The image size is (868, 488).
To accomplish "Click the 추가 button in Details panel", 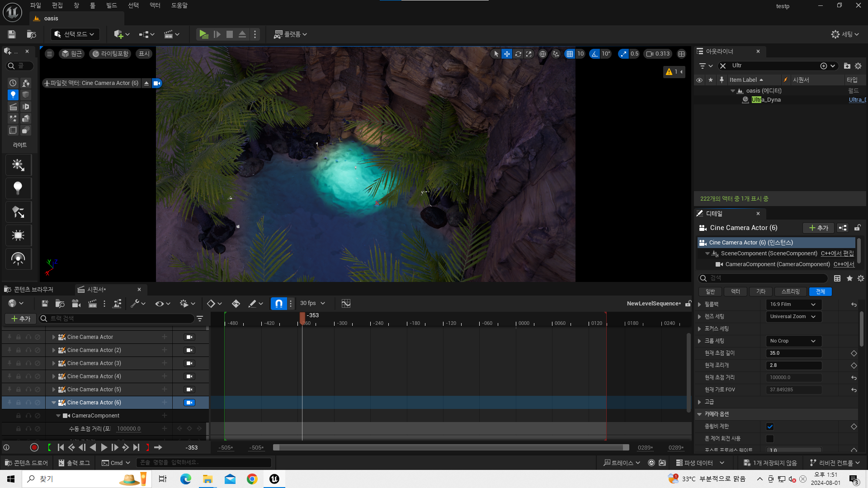I will (818, 228).
